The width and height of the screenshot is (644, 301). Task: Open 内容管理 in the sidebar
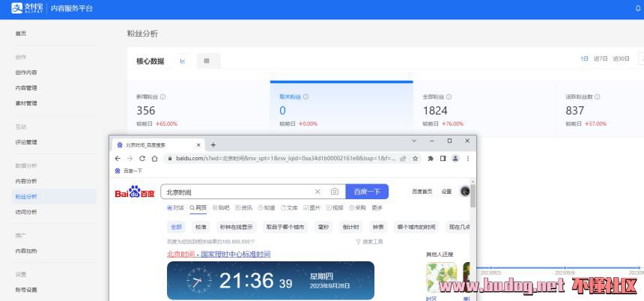coord(26,88)
